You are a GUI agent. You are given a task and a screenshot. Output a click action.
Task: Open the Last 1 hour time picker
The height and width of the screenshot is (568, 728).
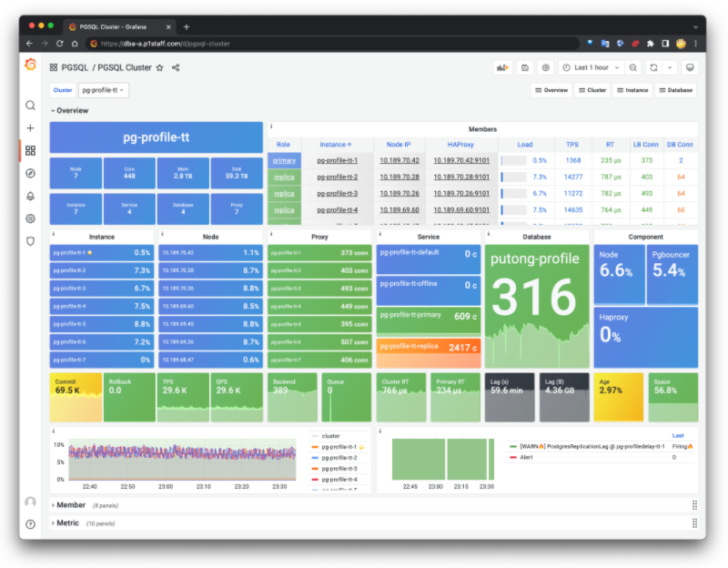coord(591,67)
